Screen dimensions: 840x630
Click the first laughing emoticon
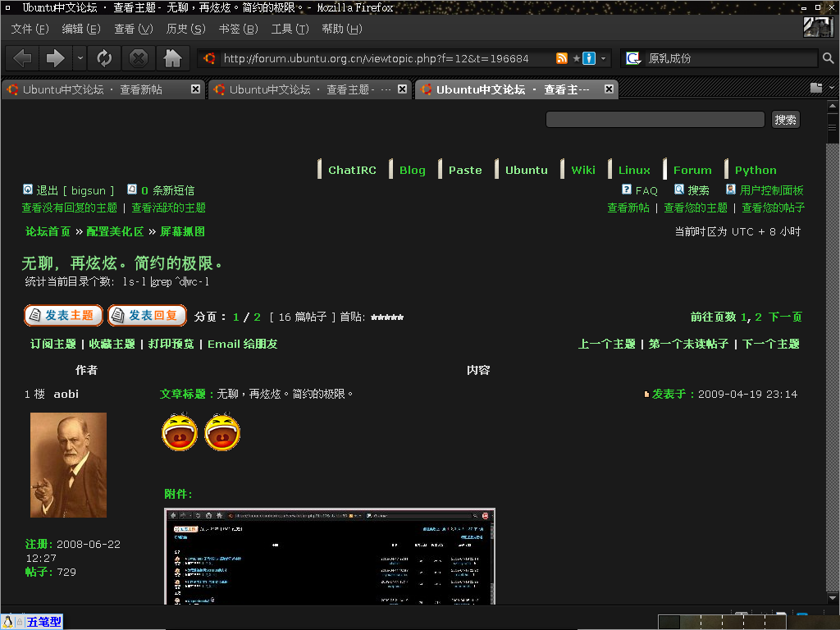click(180, 431)
